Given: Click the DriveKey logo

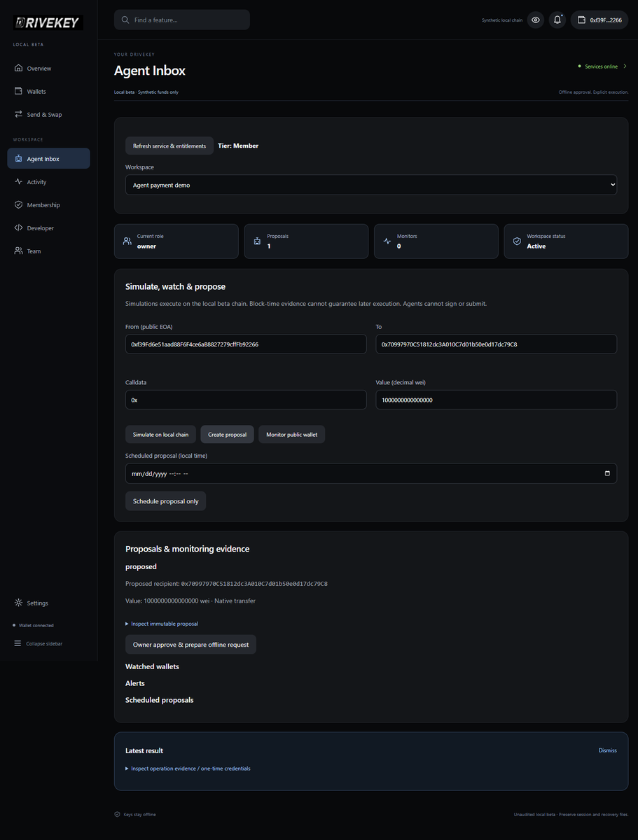Looking at the screenshot, I should pyautogui.click(x=48, y=22).
